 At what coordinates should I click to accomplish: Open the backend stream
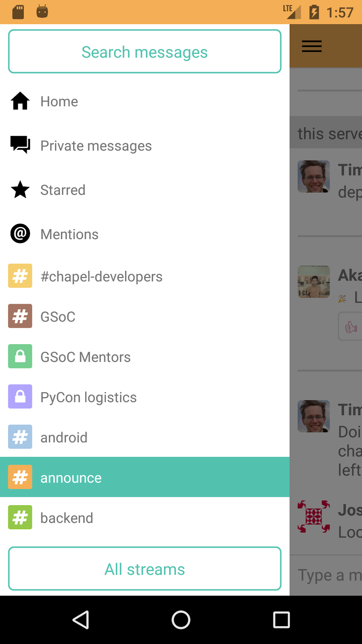click(x=67, y=518)
